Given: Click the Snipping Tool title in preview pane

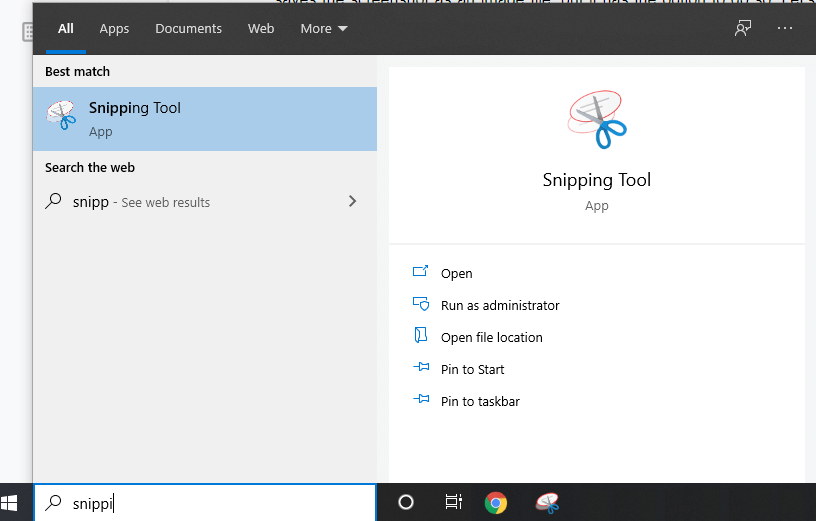Looking at the screenshot, I should (x=597, y=180).
